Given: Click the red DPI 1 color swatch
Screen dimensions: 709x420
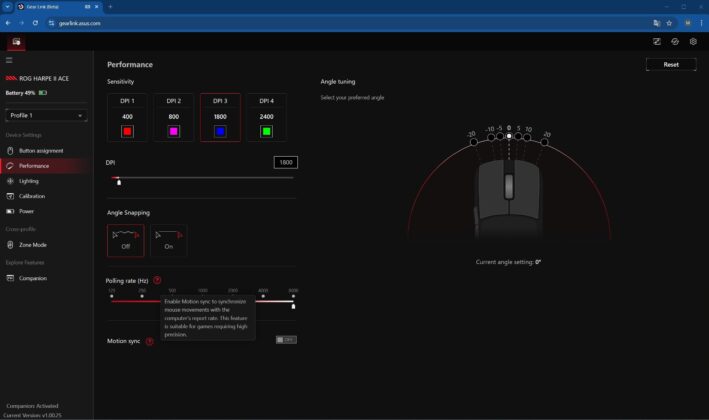Looking at the screenshot, I should coord(128,132).
